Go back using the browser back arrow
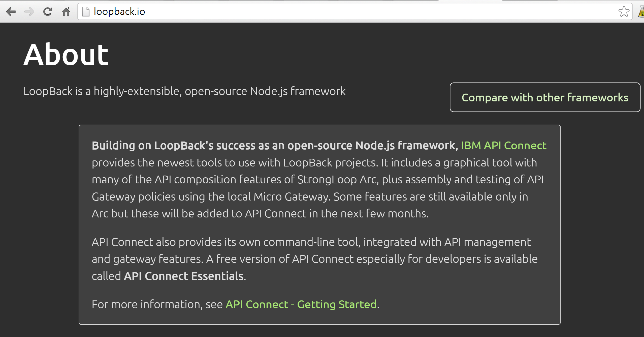Viewport: 644px width, 337px height. (11, 12)
